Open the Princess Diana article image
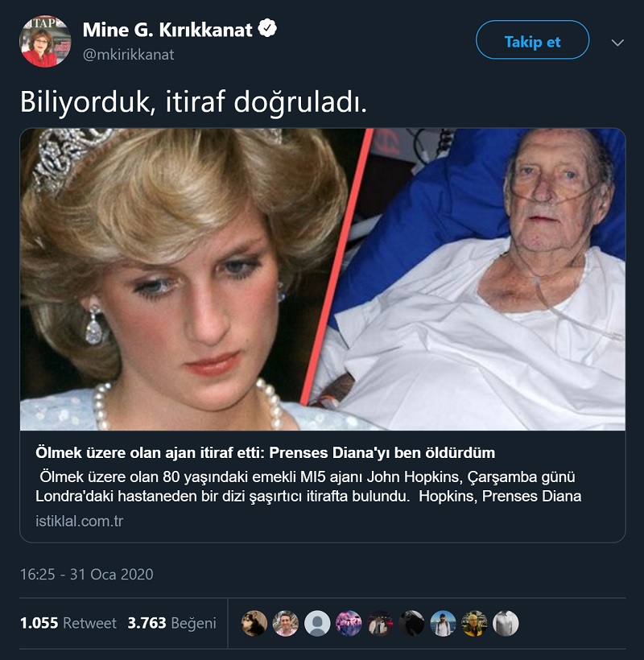Image resolution: width=644 pixels, height=660 pixels. [323, 279]
